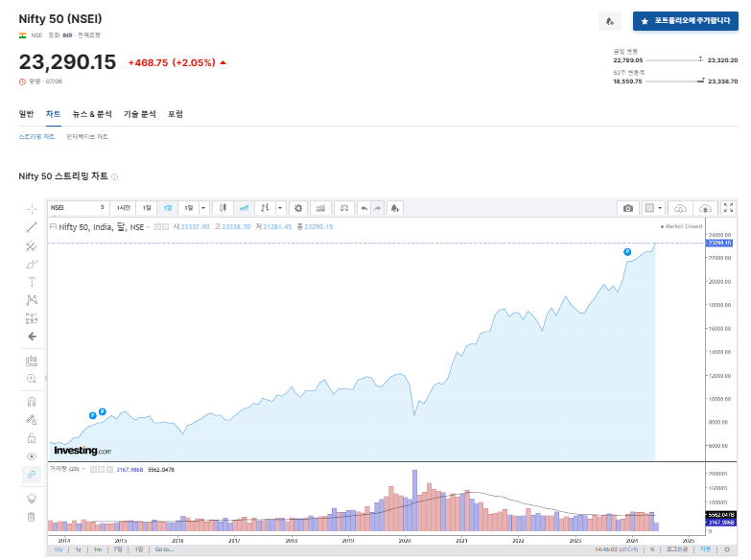Screen dimensions: 751x560
Task: Select the 1시간 interval button
Action: point(123,208)
